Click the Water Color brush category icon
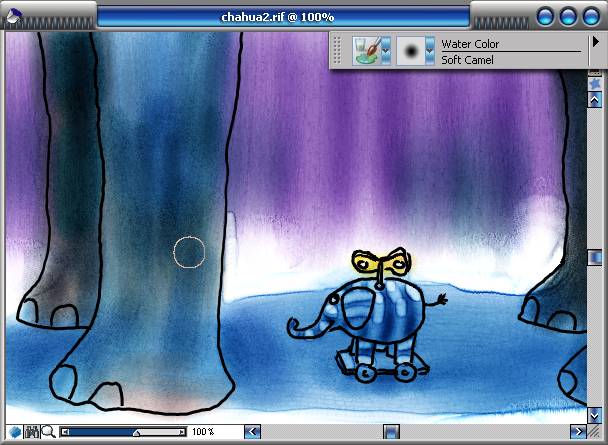This screenshot has height=445, width=608. point(366,50)
